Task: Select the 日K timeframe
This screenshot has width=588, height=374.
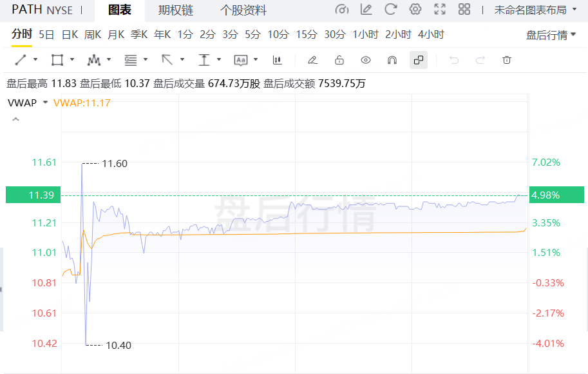Action: point(70,34)
